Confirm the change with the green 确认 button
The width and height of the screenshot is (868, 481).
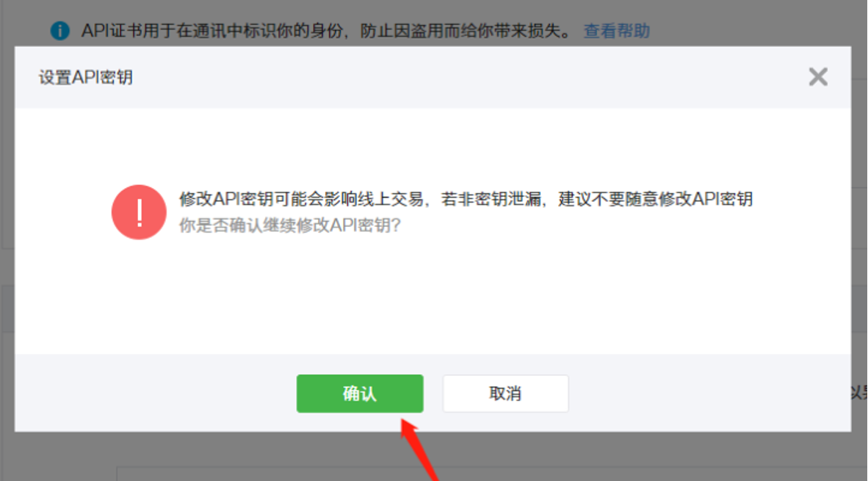pos(360,394)
